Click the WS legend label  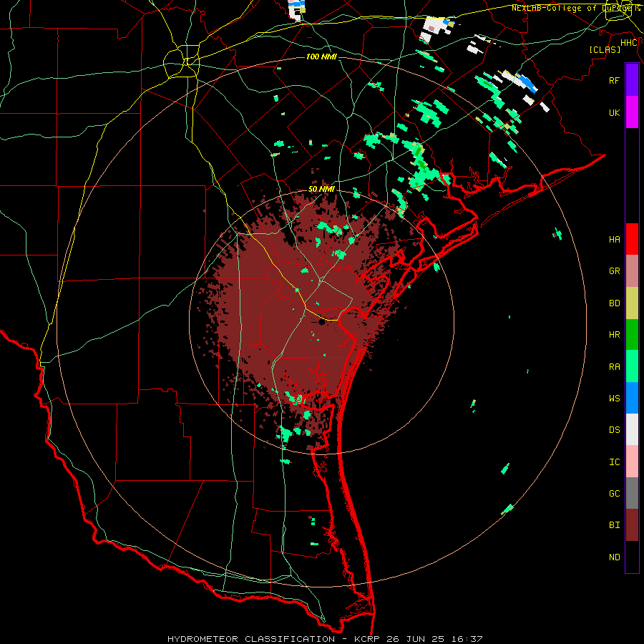[615, 399]
